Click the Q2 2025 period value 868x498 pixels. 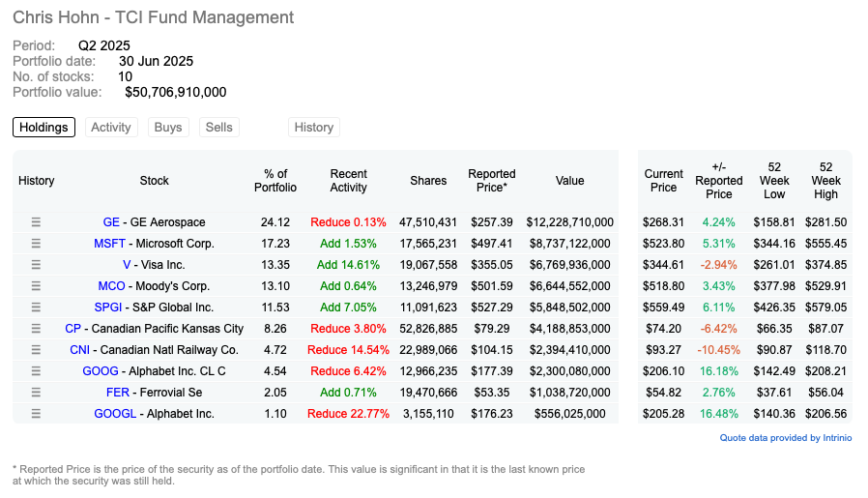pyautogui.click(x=104, y=45)
